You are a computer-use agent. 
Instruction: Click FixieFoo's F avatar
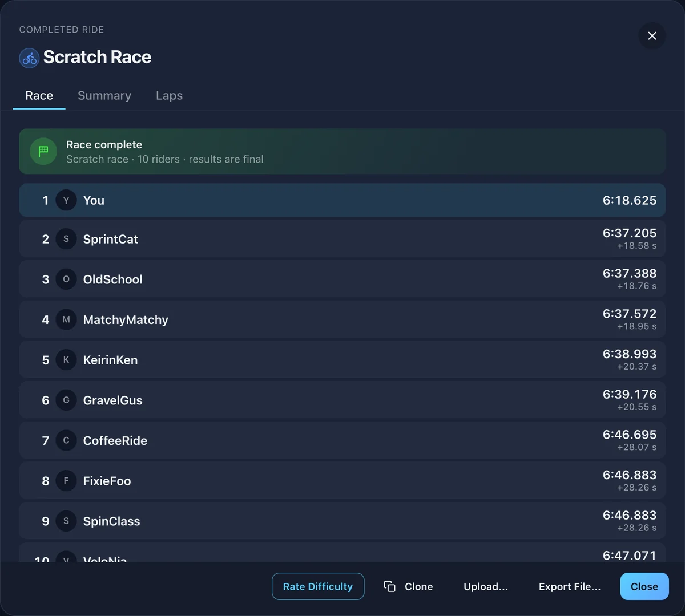coord(66,481)
